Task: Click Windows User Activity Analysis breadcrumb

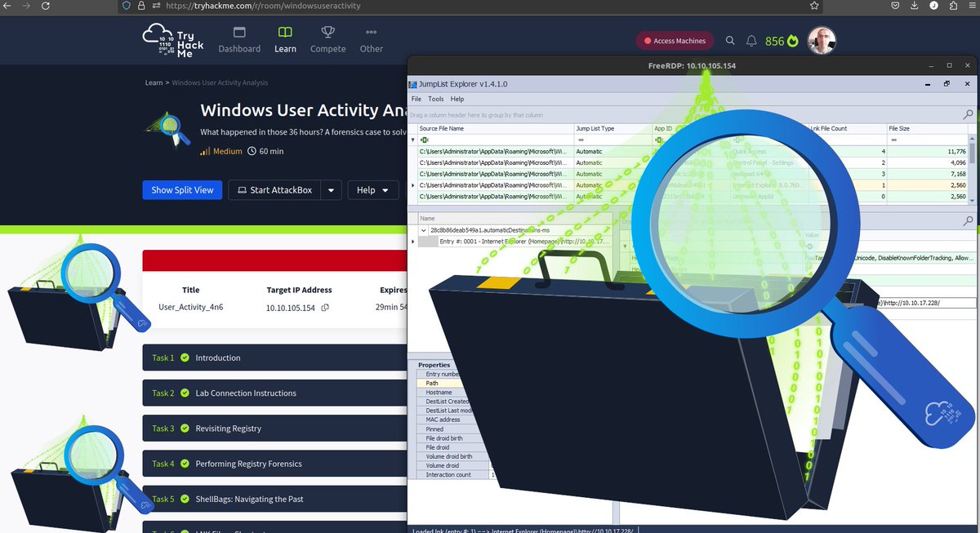Action: [x=220, y=82]
